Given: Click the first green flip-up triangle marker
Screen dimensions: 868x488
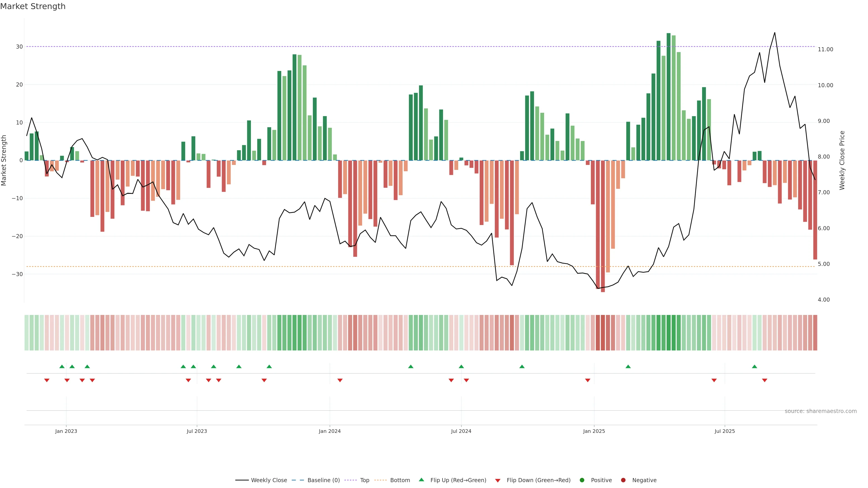Looking at the screenshot, I should (62, 366).
